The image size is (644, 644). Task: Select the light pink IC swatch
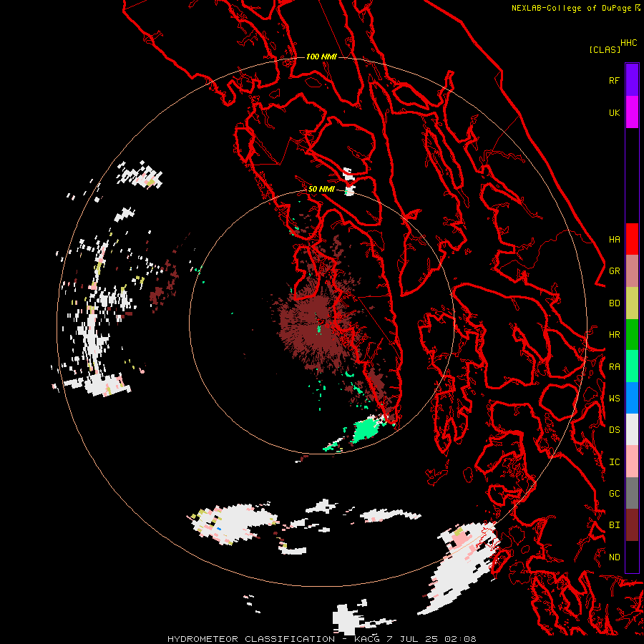point(632,462)
